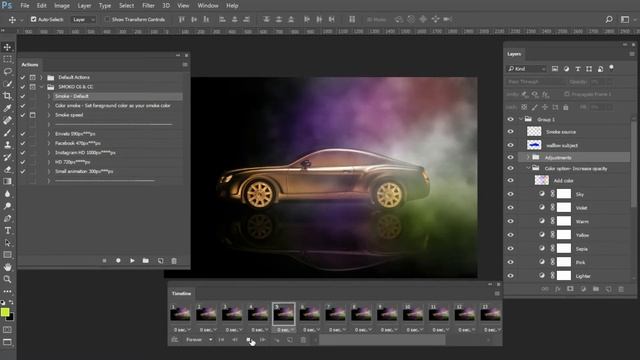Open the Filter menu
Viewport: 640px width, 360px height.
(x=148, y=6)
